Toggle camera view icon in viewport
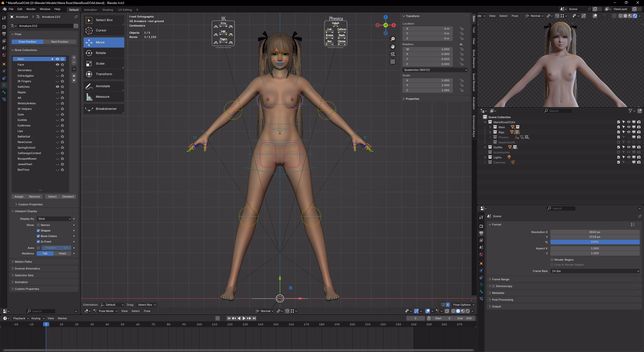Image resolution: width=644 pixels, height=352 pixels. pos(392,54)
